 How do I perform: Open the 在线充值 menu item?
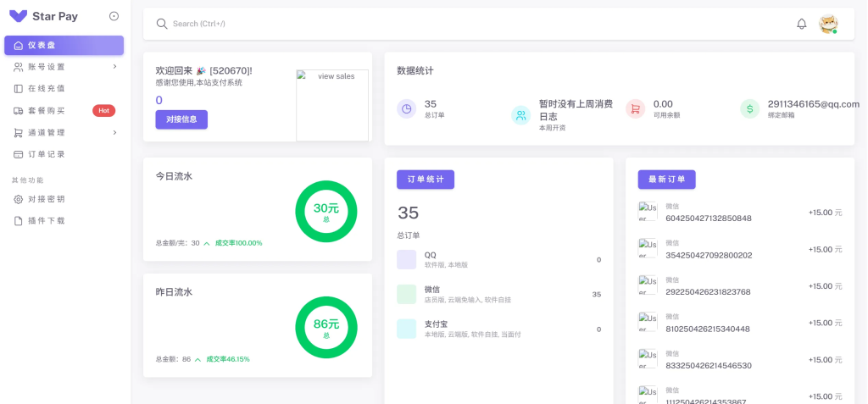[x=47, y=88]
